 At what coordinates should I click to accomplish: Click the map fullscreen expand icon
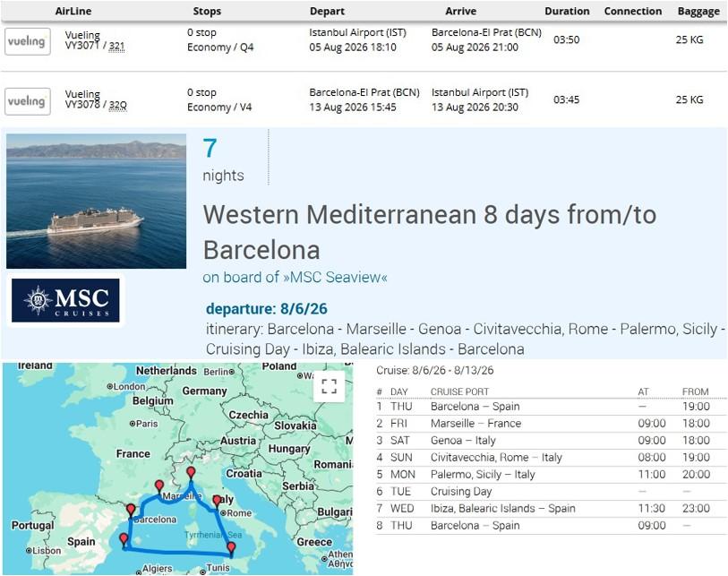pyautogui.click(x=330, y=386)
